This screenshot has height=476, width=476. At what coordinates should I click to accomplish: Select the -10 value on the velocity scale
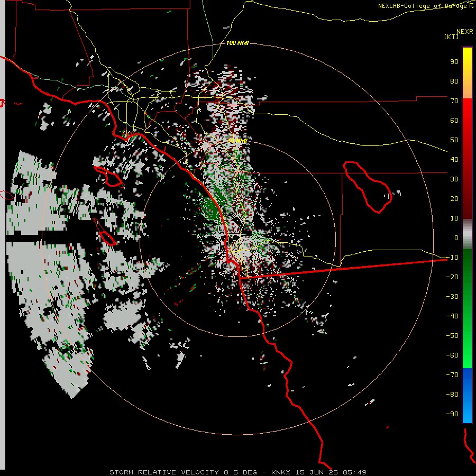click(x=452, y=258)
